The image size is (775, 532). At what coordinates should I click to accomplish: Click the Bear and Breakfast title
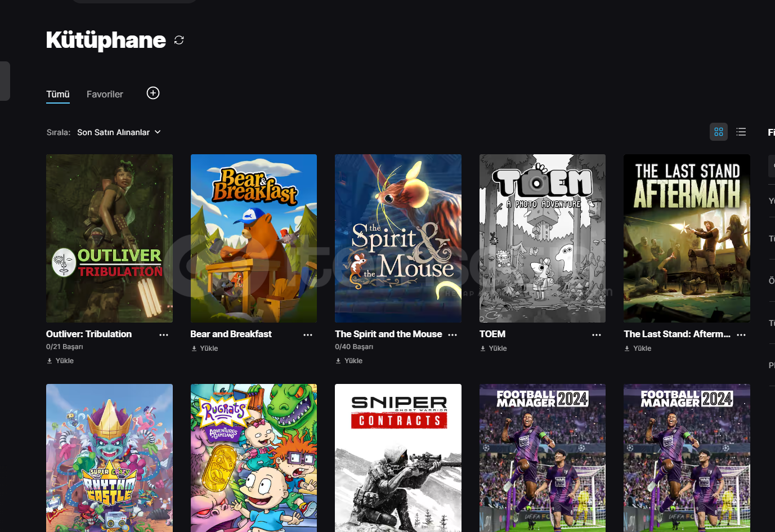(231, 334)
